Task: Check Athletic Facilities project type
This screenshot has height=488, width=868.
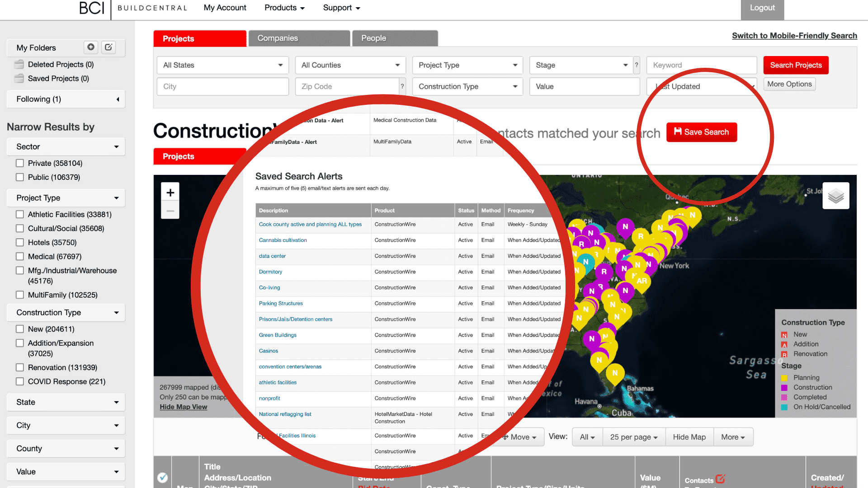Action: [x=20, y=214]
